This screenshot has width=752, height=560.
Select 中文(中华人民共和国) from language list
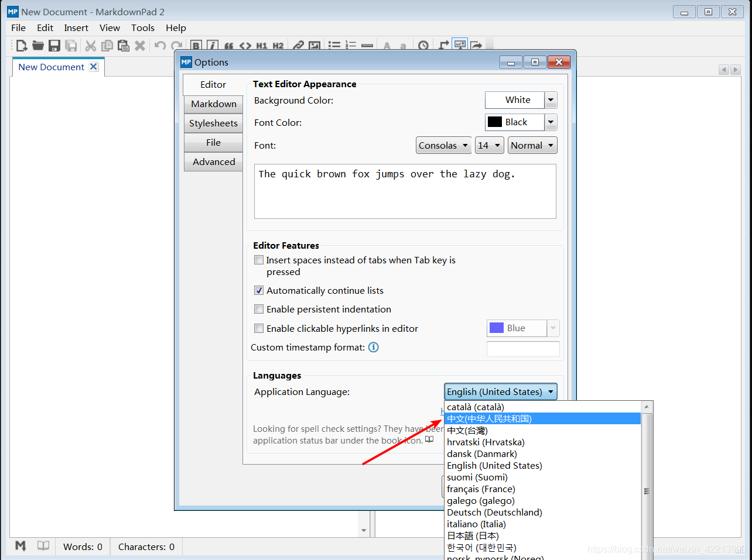[542, 418]
